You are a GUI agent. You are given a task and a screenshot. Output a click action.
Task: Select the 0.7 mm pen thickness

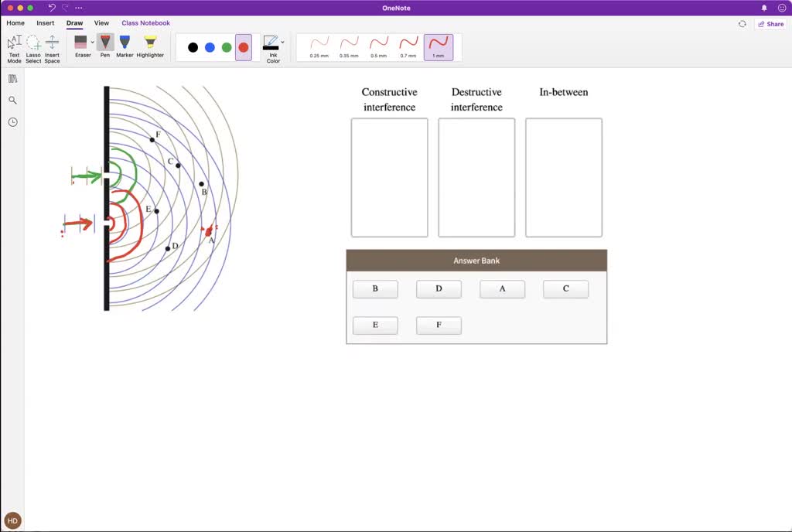point(408,46)
